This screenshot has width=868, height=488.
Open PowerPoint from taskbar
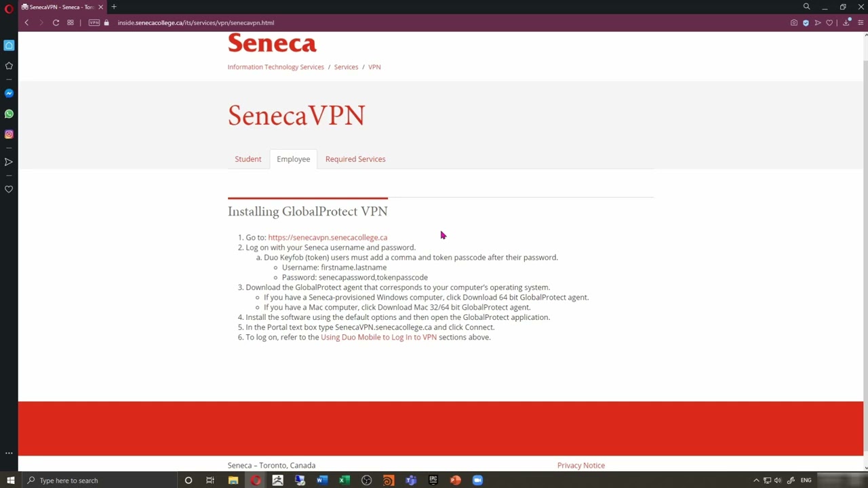pyautogui.click(x=456, y=481)
